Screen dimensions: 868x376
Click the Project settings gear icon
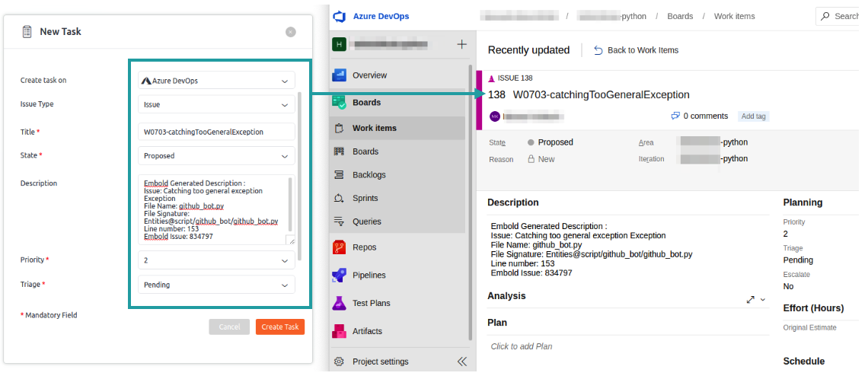click(340, 362)
